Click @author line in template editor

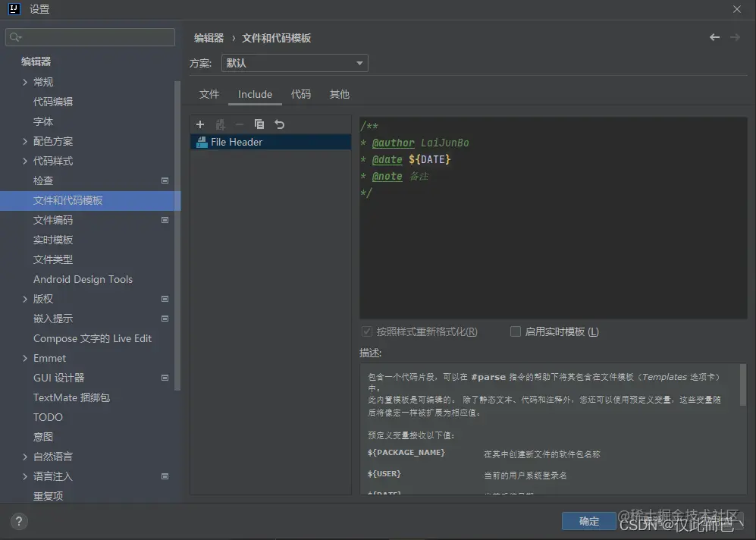pyautogui.click(x=415, y=143)
